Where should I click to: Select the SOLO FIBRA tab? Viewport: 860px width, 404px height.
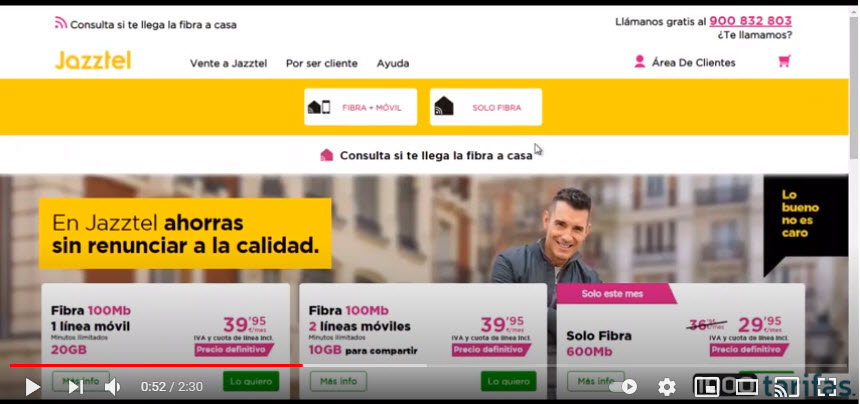486,107
